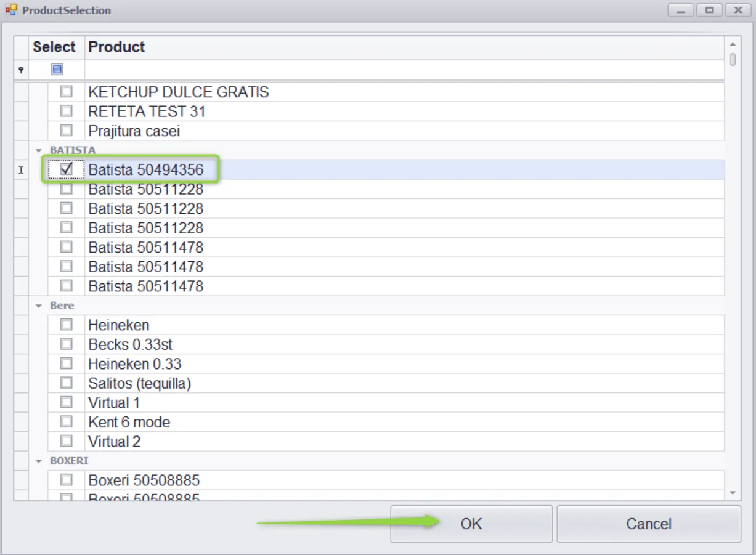Check the RETETA TEST 31 checkbox
Viewport: 756px width, 555px height.
click(66, 111)
